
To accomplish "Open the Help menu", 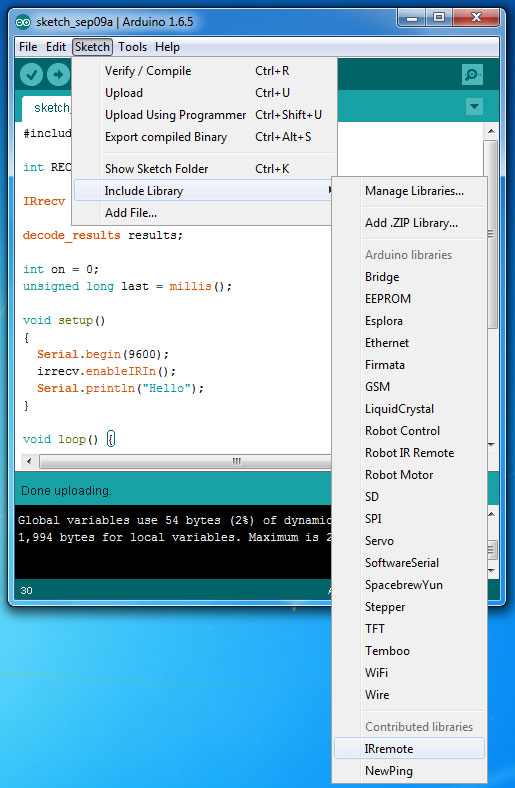I will point(167,47).
